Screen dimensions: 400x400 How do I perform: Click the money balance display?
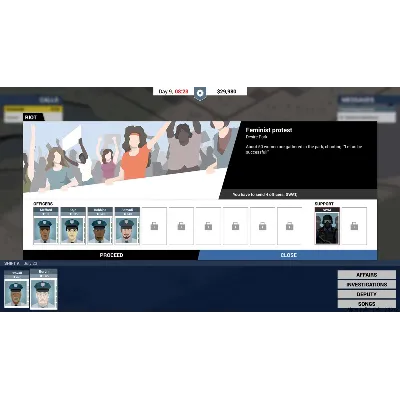pos(226,91)
